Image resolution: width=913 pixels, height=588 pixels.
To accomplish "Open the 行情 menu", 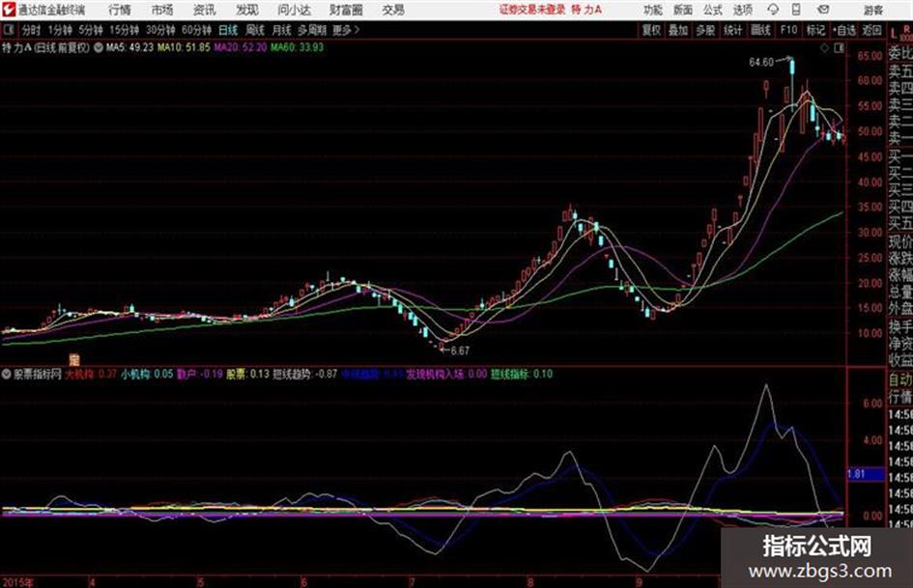I will click(x=120, y=10).
